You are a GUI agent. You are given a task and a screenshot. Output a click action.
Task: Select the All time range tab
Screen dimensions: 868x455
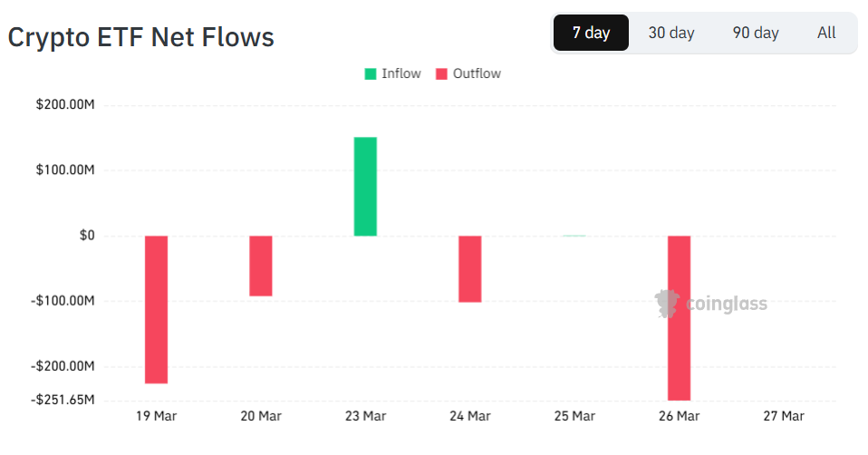(826, 34)
